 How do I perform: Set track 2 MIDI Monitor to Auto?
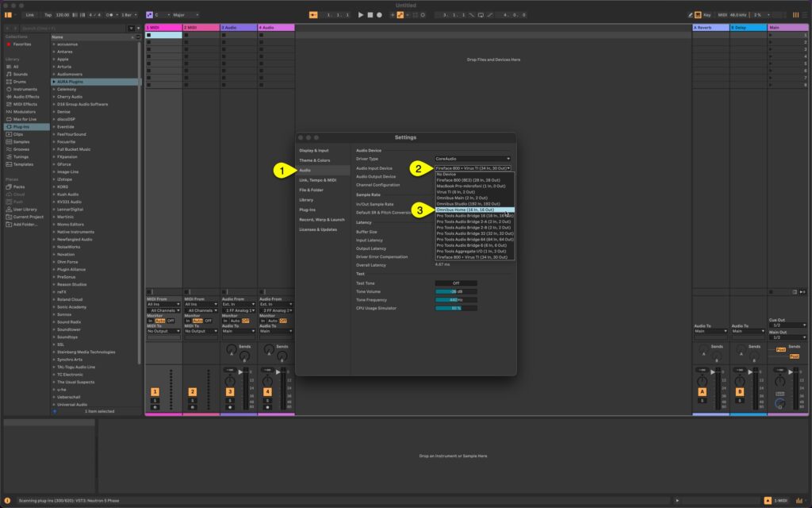(x=197, y=320)
